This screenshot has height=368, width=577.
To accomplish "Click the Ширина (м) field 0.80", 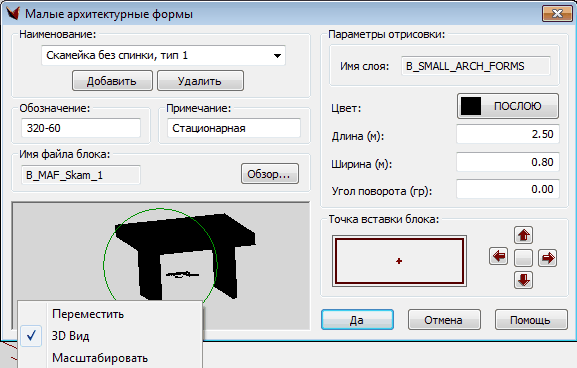I will coord(508,162).
